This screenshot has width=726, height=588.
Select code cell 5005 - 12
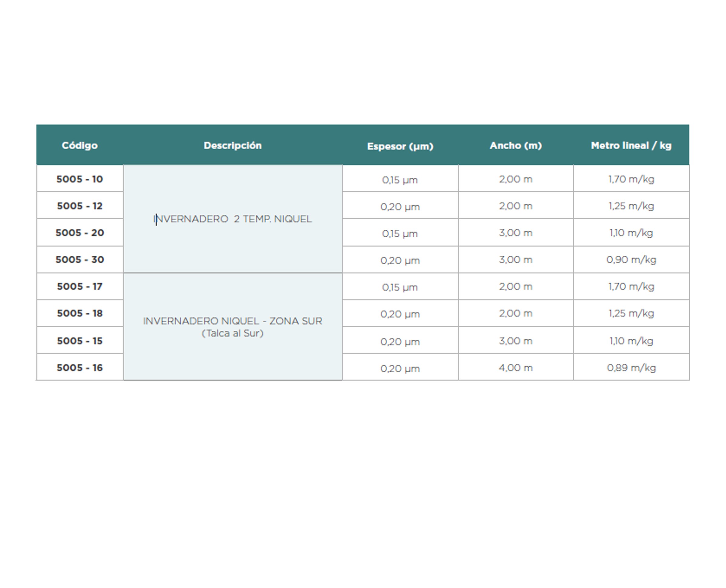[80, 205]
